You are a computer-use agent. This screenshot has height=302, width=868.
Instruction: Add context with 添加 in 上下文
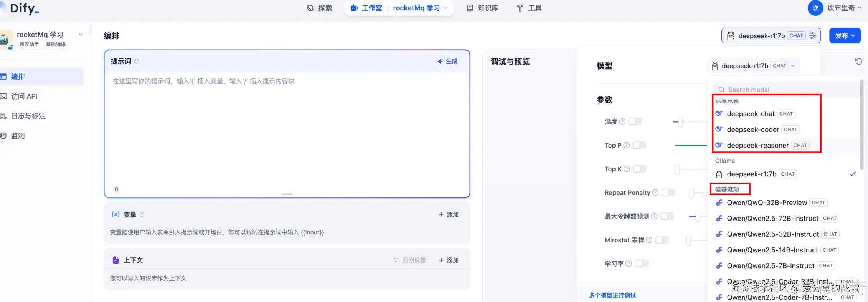pos(449,261)
